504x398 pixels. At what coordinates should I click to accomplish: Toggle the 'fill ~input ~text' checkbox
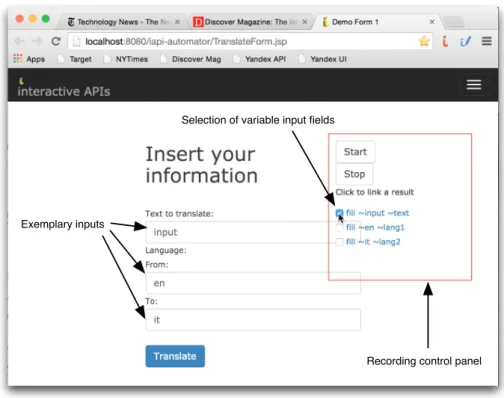(339, 213)
